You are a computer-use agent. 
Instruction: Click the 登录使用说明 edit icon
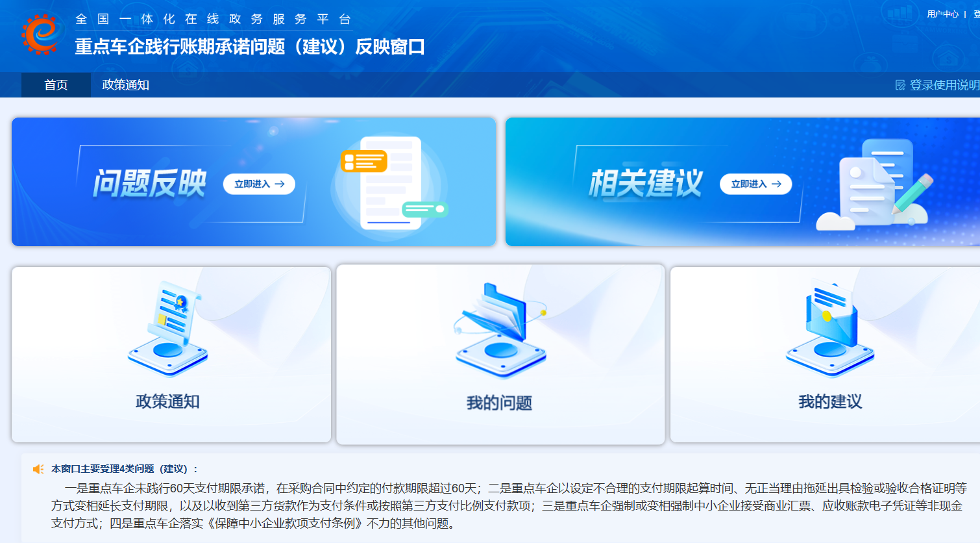(900, 85)
